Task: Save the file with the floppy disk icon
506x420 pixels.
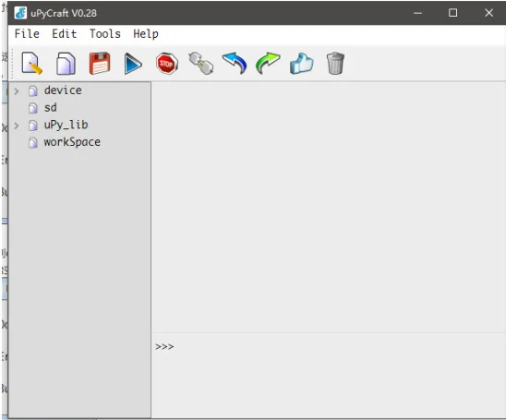Action: tap(100, 63)
